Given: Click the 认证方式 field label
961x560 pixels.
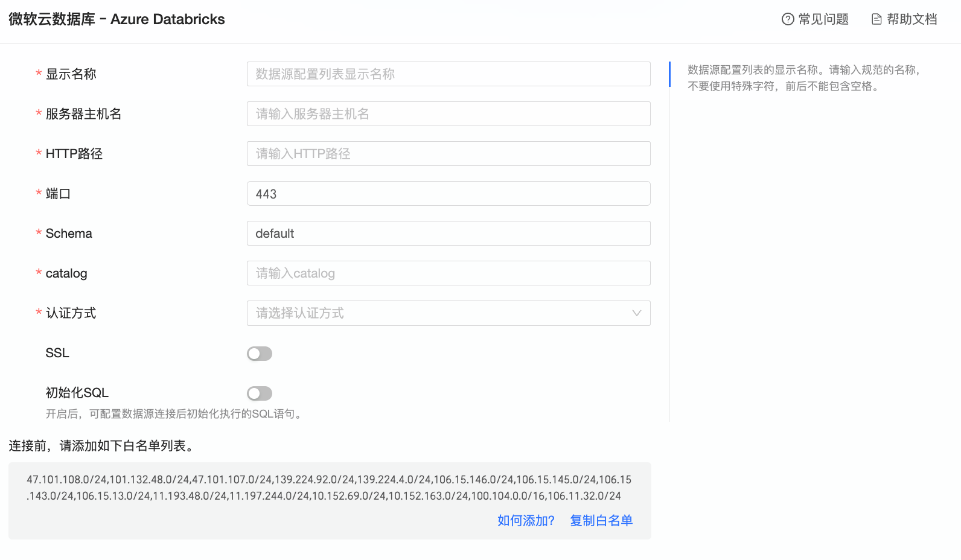Looking at the screenshot, I should coord(71,313).
